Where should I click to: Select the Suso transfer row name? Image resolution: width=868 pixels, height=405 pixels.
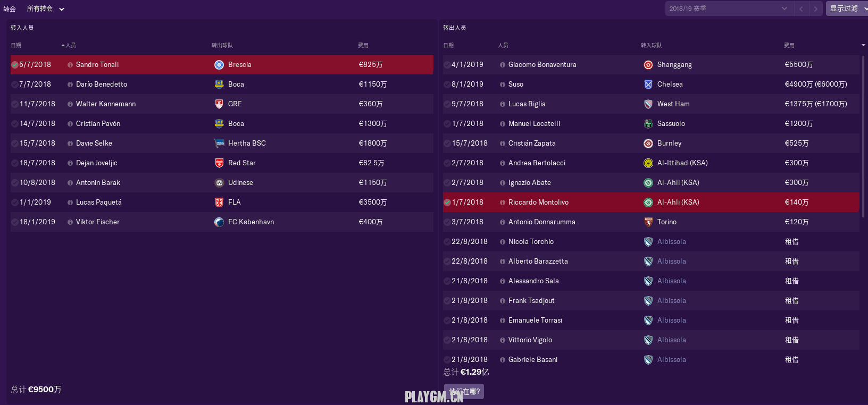pos(515,85)
